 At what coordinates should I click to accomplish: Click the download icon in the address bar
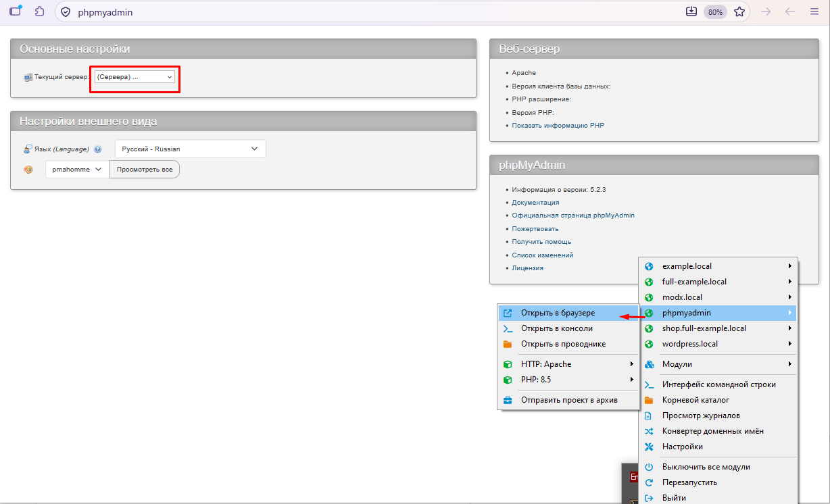coord(691,11)
